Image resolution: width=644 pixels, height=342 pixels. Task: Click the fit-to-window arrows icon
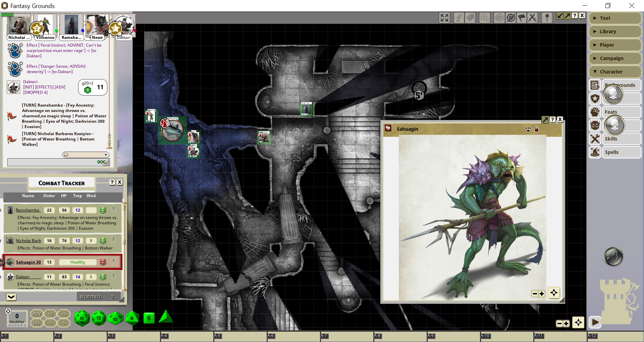point(444,18)
